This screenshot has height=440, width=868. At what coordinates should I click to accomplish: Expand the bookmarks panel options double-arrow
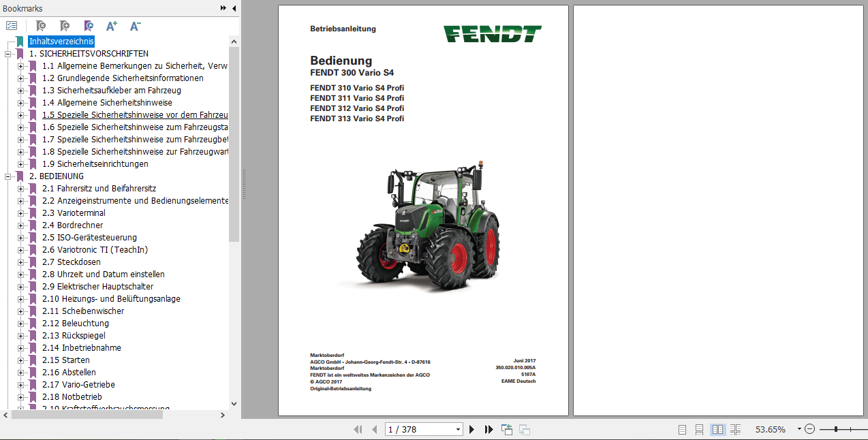[223, 8]
